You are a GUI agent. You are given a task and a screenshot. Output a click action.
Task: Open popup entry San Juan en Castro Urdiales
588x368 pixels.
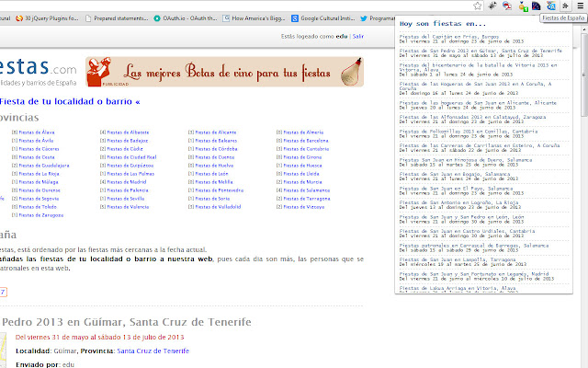(467, 231)
